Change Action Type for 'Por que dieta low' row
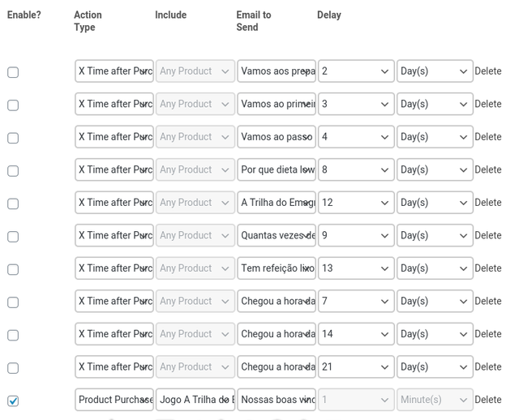This screenshot has height=420, width=519. pos(114,169)
